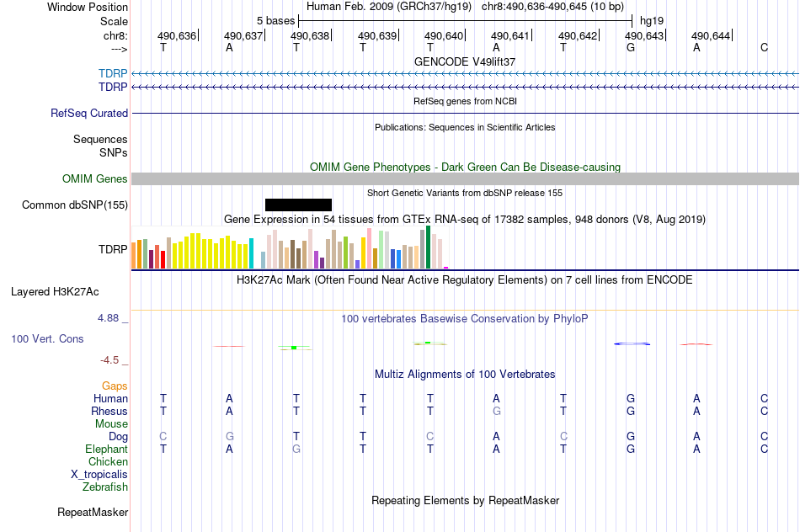This screenshot has height=532, width=800.
Task: Click '100 vertebrates Basewise Conservation by PhyloP'
Action: [x=465, y=319]
